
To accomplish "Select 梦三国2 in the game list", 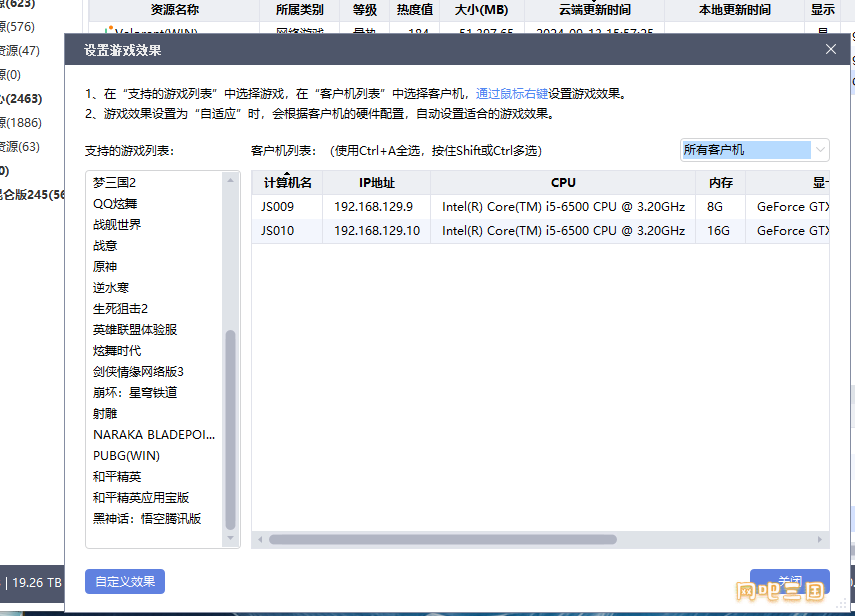I will coord(115,183).
